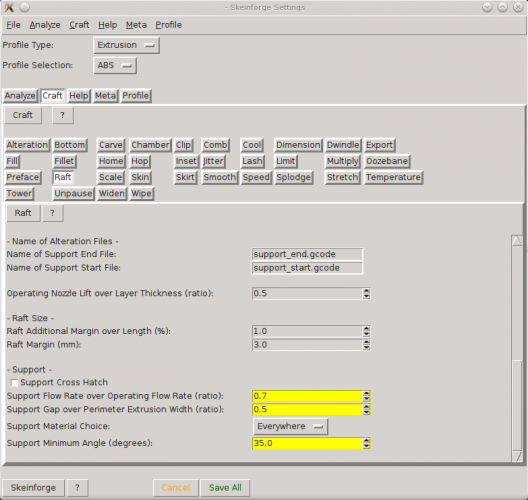Click the question mark beside Craft button
Viewport: 528px width, 500px height.
tap(63, 115)
